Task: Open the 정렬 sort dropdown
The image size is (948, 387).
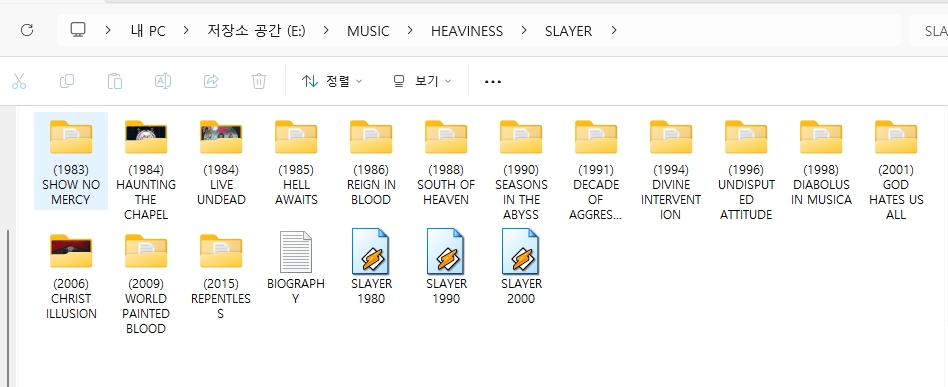Action: click(x=332, y=81)
